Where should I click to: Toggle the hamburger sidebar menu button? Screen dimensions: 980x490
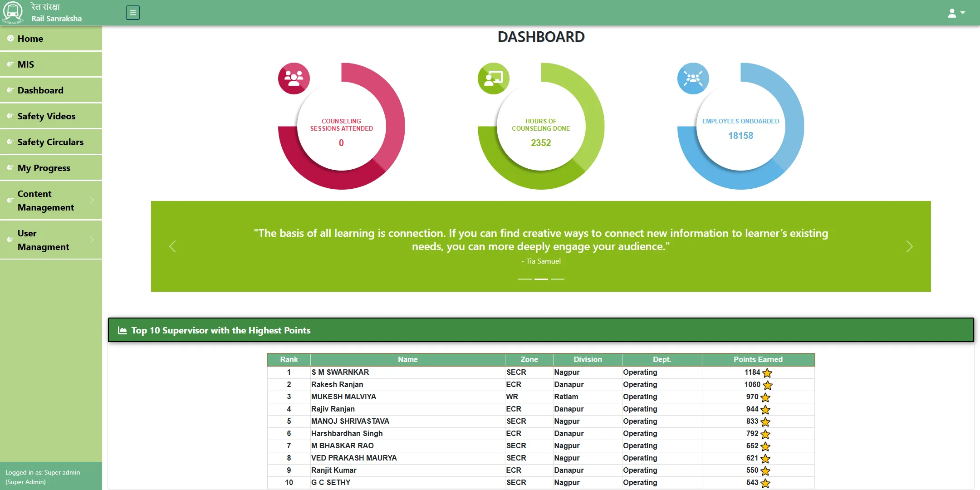[x=133, y=13]
